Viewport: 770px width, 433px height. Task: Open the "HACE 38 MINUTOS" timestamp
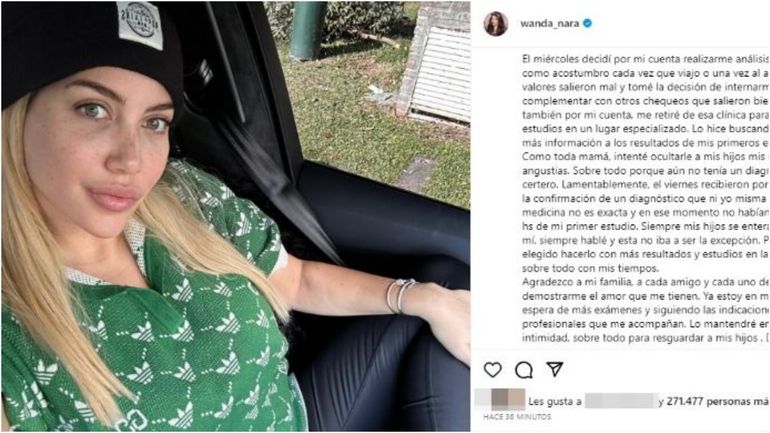click(517, 417)
